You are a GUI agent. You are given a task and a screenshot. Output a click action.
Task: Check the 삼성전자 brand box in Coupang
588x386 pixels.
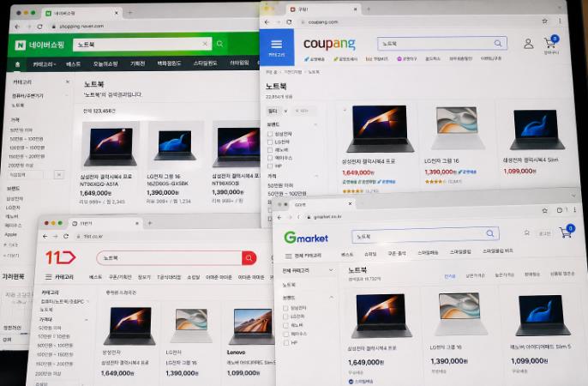[x=270, y=134]
